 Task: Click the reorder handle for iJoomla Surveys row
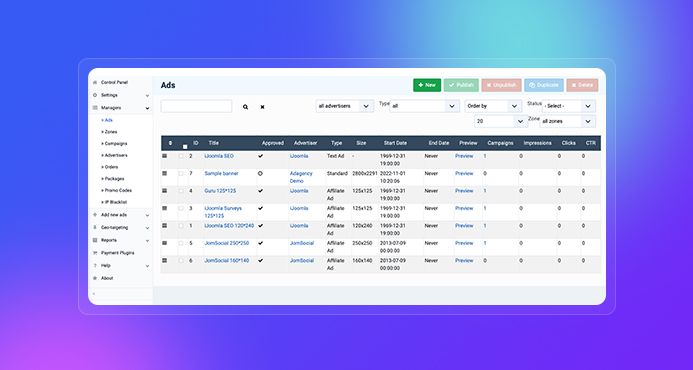pos(164,208)
